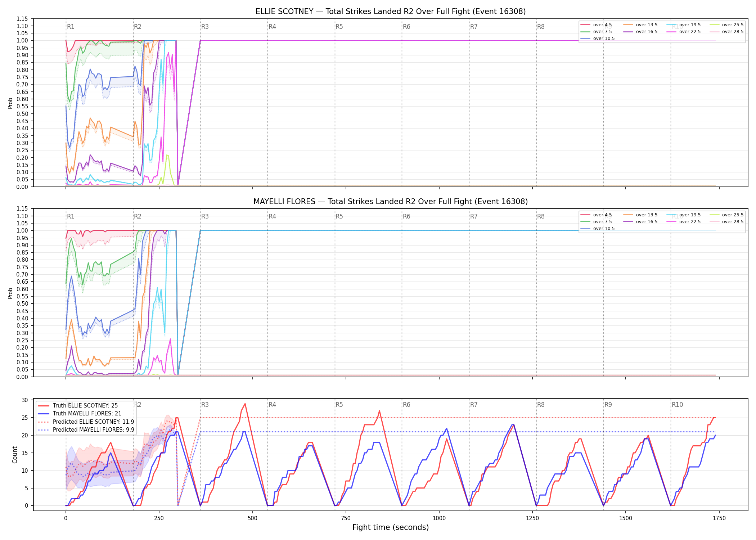Viewport: 756px width, 540px height.
Task: Click the R5 round marker in Ellie Scotney chart
Action: pos(339,27)
